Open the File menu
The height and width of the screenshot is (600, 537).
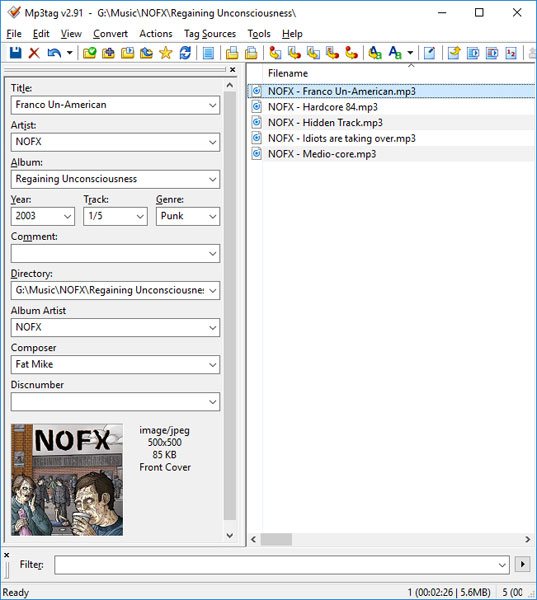pyautogui.click(x=14, y=34)
